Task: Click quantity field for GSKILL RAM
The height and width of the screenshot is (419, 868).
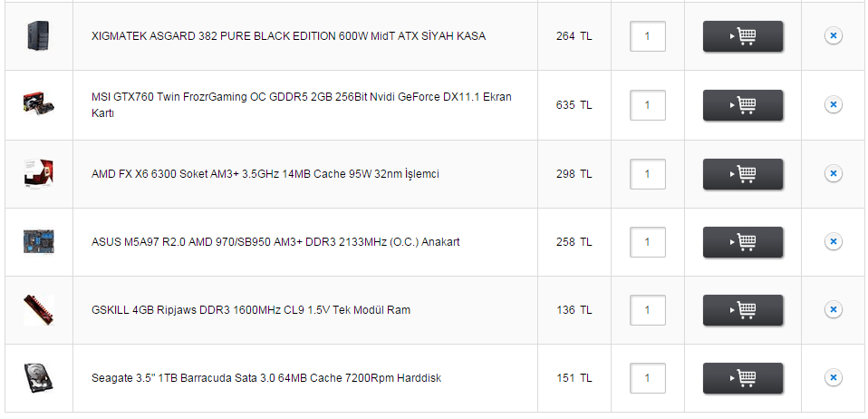Action: pos(647,309)
